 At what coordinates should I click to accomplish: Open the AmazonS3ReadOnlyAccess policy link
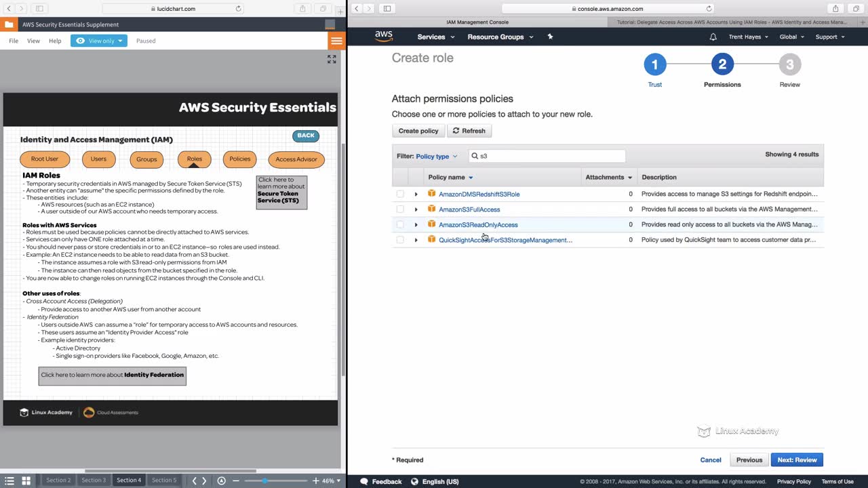tap(478, 225)
